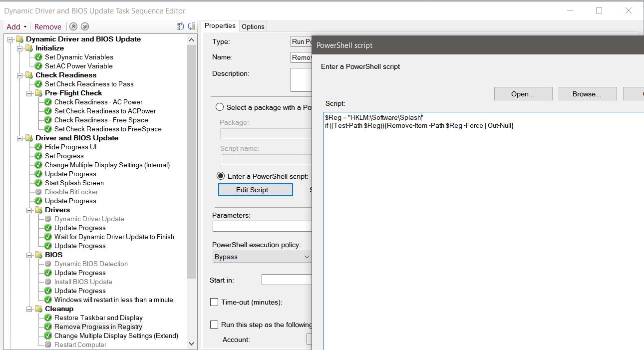The height and width of the screenshot is (350, 644).
Task: Check 'Run this step as the following' checkbox
Action: pyautogui.click(x=214, y=325)
